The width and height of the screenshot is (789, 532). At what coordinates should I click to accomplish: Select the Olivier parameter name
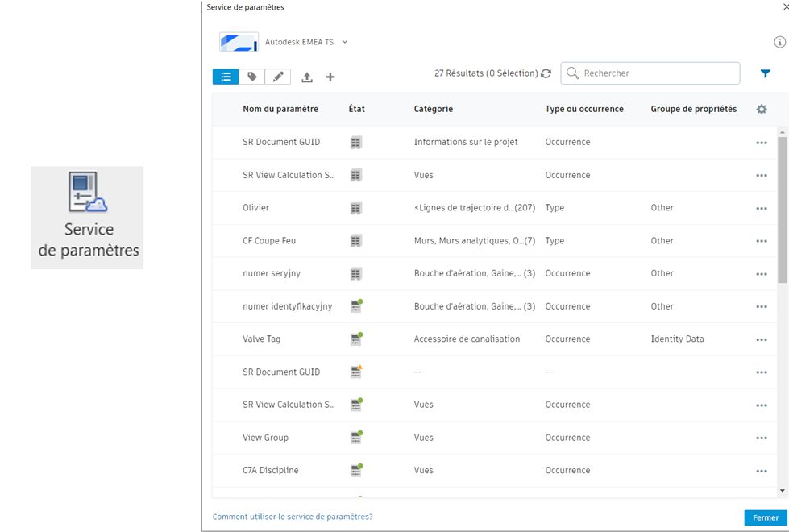tap(255, 207)
